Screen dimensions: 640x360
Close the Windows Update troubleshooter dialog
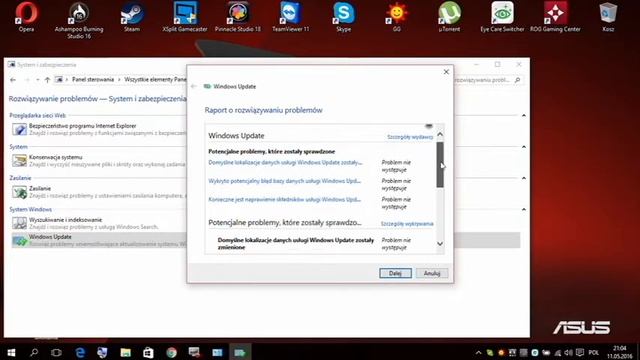[446, 72]
